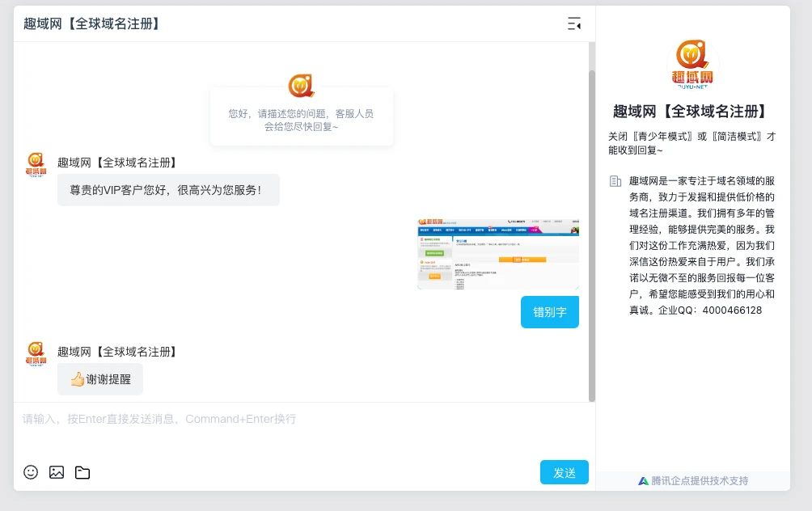Click the send file folder icon
Screen dimensions: 812x511
click(x=82, y=472)
